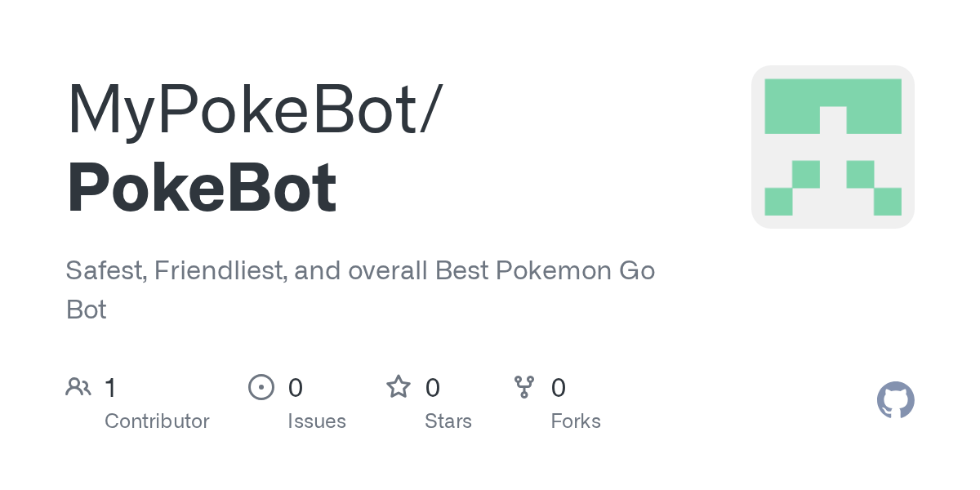The width and height of the screenshot is (980, 490).
Task: Click the slash after MyPokeBot
Action: pos(430,109)
